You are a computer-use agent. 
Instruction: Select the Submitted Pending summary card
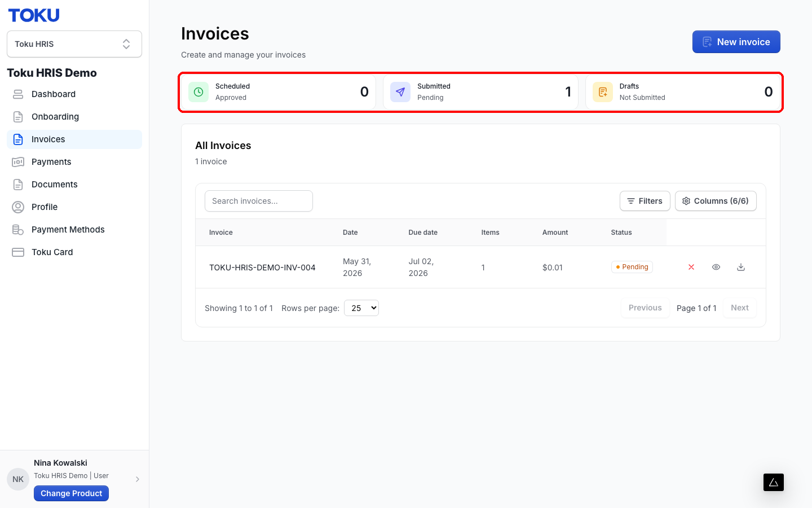pos(480,92)
